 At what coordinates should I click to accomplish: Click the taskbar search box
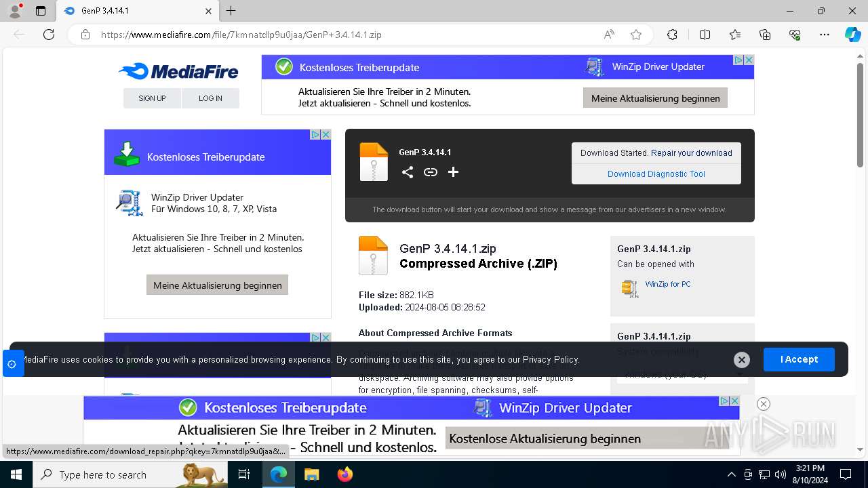pyautogui.click(x=130, y=474)
